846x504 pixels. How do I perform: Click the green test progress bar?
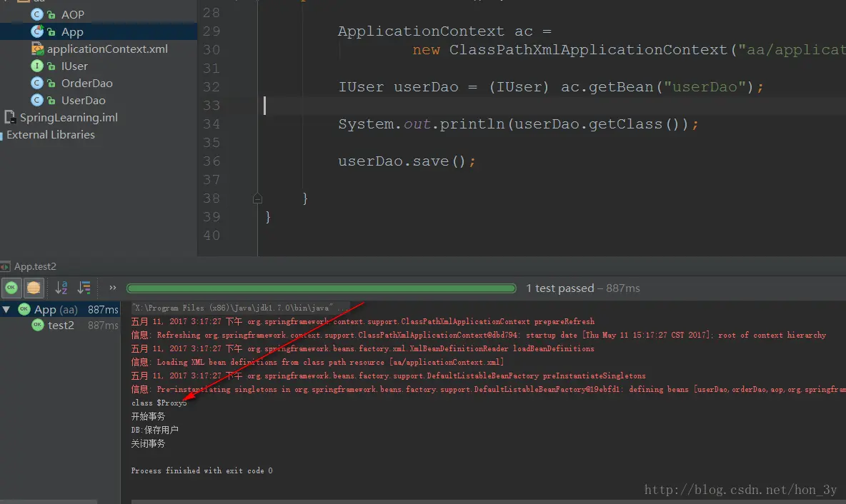tap(321, 288)
